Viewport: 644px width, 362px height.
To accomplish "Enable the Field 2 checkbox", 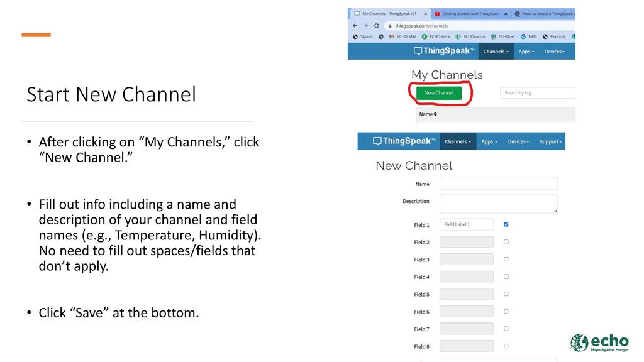I will (506, 242).
